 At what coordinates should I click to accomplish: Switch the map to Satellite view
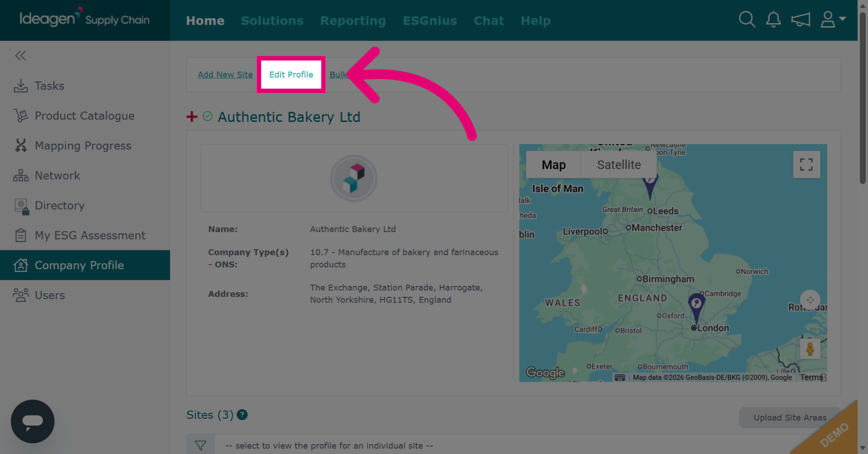[619, 165]
